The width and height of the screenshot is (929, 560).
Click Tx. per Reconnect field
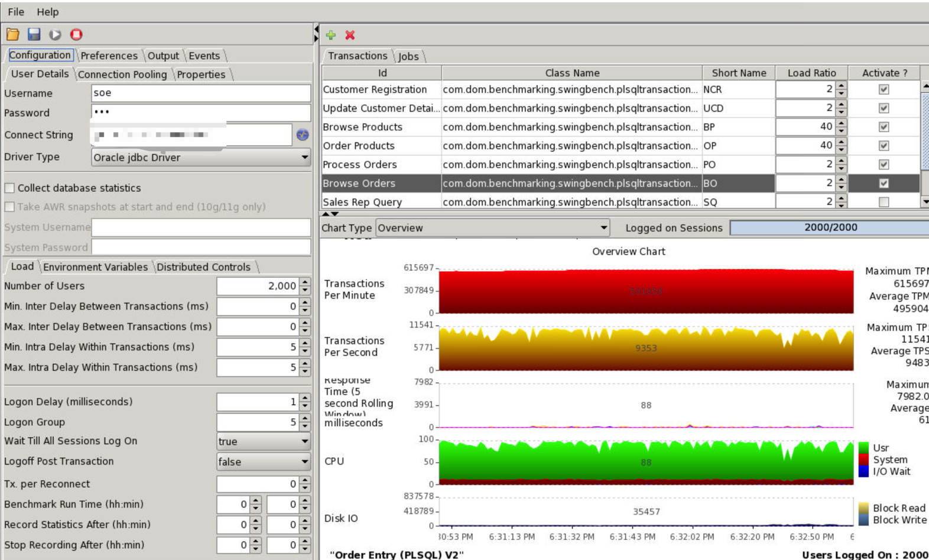[258, 484]
